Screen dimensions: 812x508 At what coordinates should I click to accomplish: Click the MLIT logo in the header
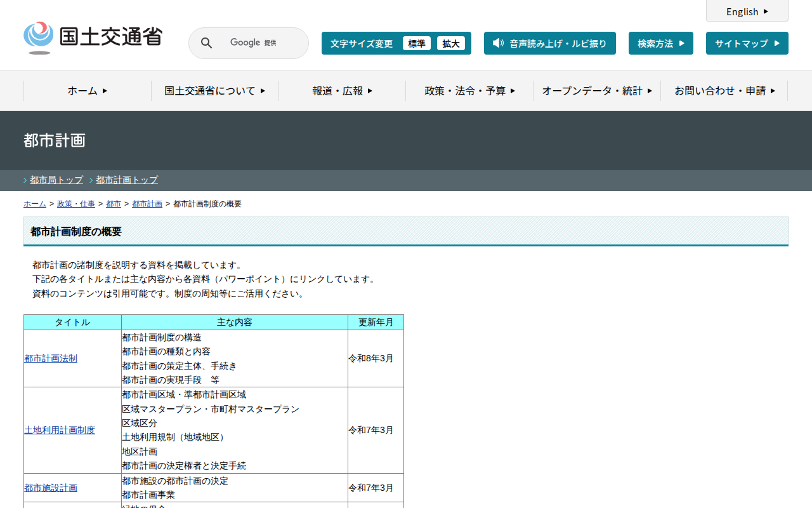click(93, 37)
